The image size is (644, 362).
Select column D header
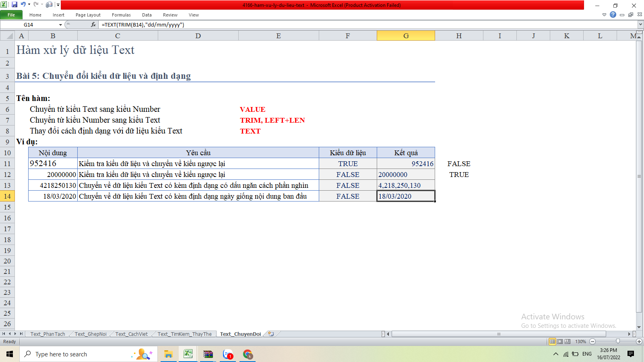198,36
